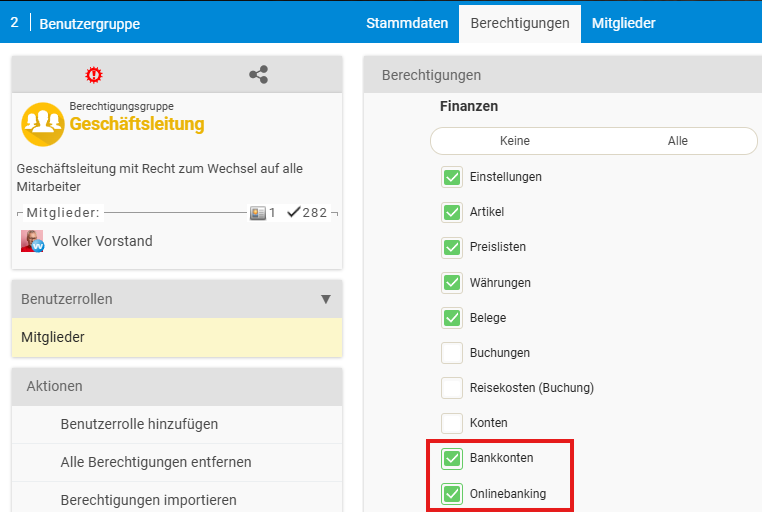Image resolution: width=762 pixels, height=512 pixels.
Task: Click the Volker Vorstand member name
Action: (102, 241)
